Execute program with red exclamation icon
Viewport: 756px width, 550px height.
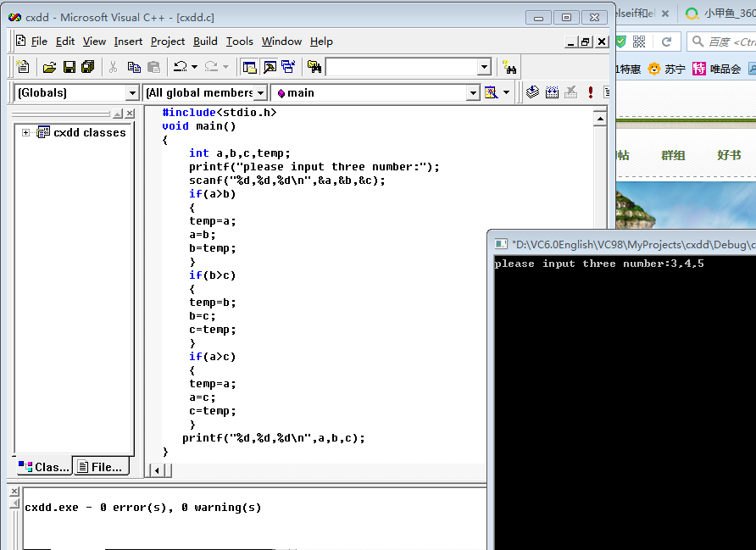click(x=590, y=92)
